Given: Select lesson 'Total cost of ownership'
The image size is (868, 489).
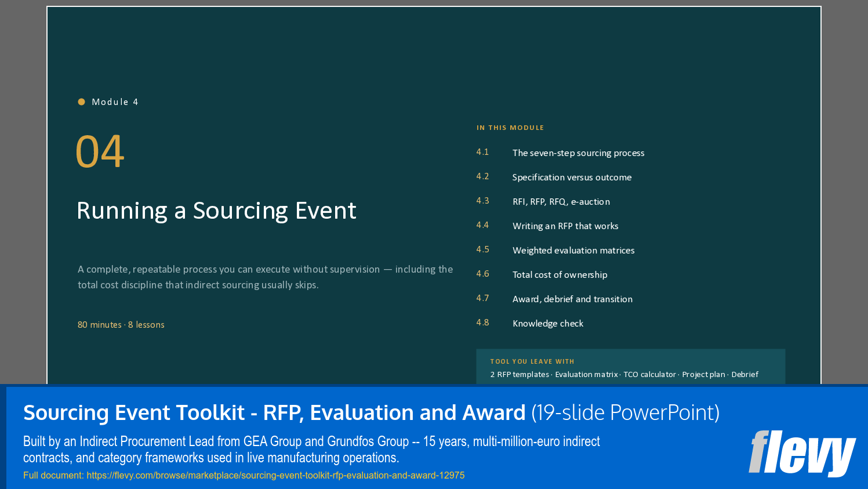Looking at the screenshot, I should (560, 275).
